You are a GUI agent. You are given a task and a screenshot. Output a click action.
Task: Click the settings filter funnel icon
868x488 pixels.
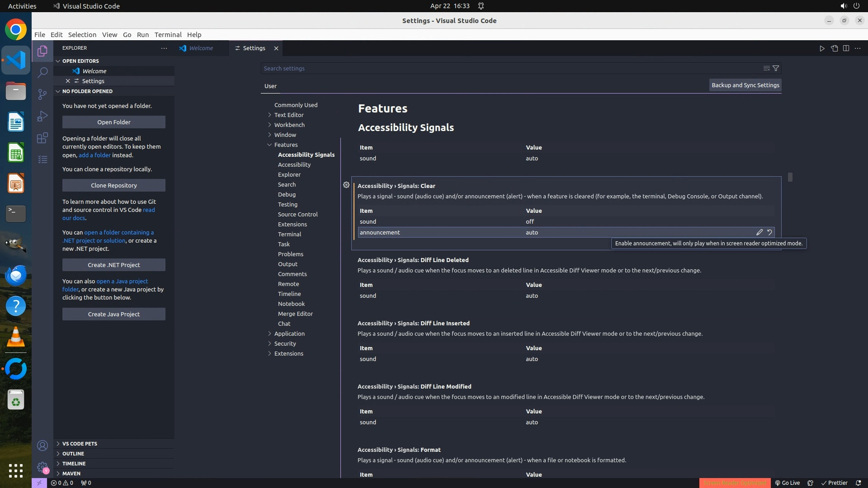776,68
